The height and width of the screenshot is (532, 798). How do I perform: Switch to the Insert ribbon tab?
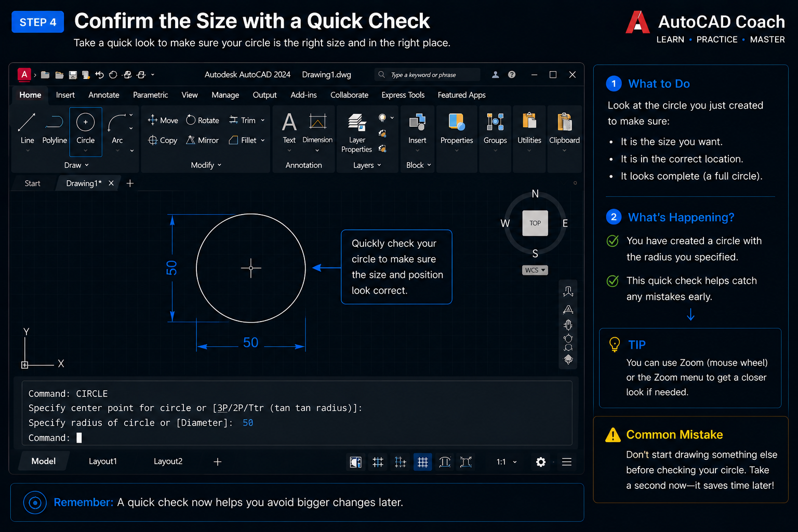coord(65,95)
